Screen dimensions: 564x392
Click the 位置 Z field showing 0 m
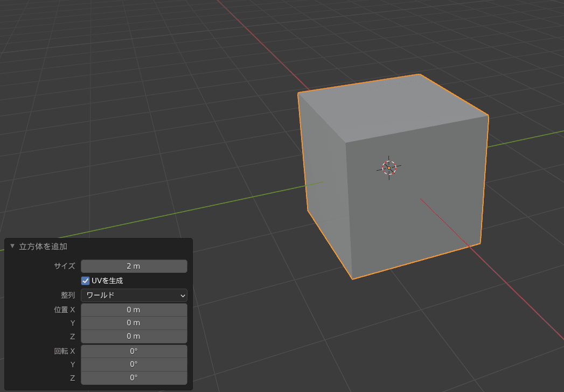[134, 336]
